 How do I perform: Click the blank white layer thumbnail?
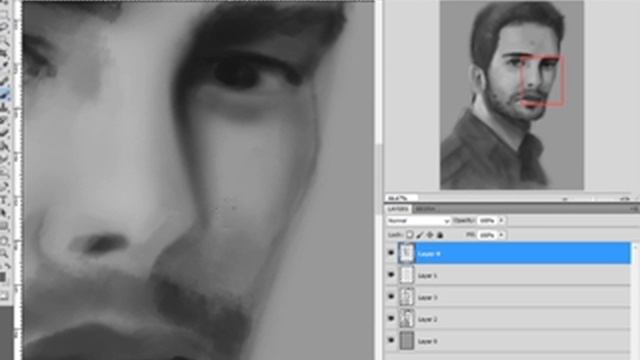click(407, 275)
